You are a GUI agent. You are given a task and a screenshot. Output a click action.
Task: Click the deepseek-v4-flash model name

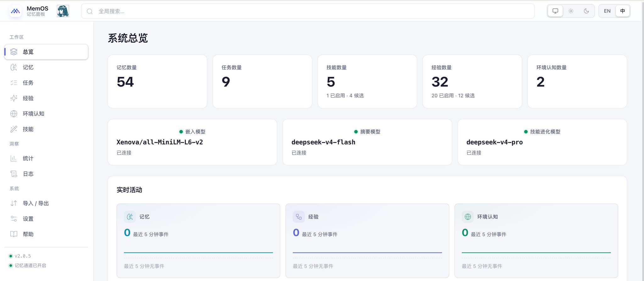point(323,142)
